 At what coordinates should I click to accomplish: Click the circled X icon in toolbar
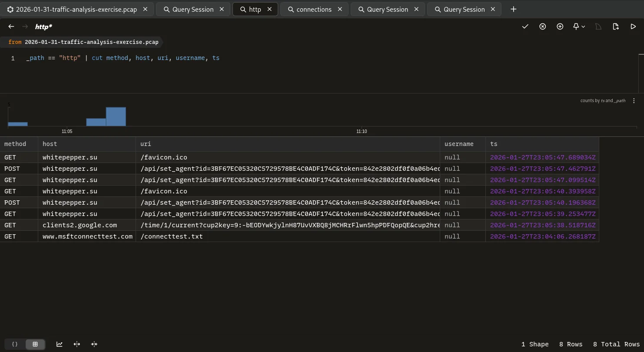[x=542, y=27]
